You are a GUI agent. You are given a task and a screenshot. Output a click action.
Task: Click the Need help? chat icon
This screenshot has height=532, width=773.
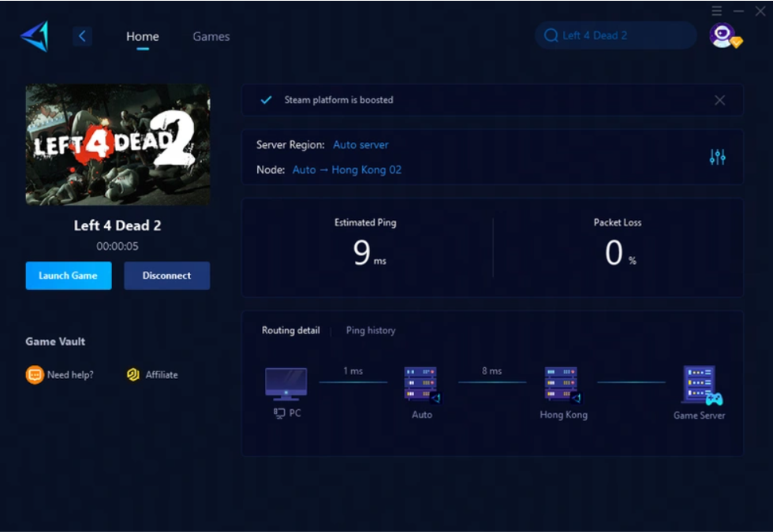[35, 375]
